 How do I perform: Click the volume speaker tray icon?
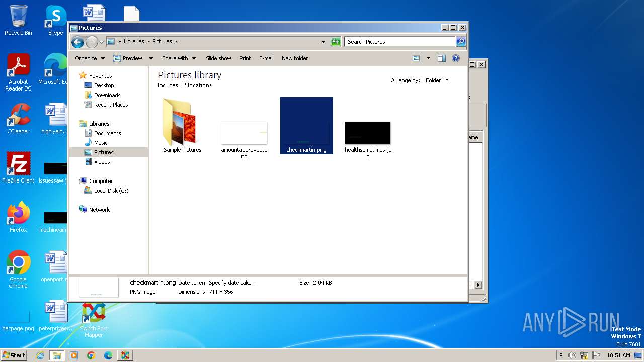(572, 355)
